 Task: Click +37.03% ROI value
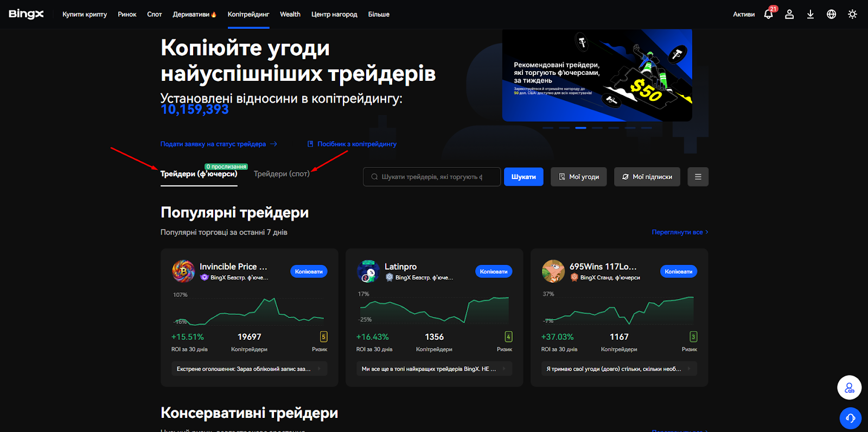558,337
